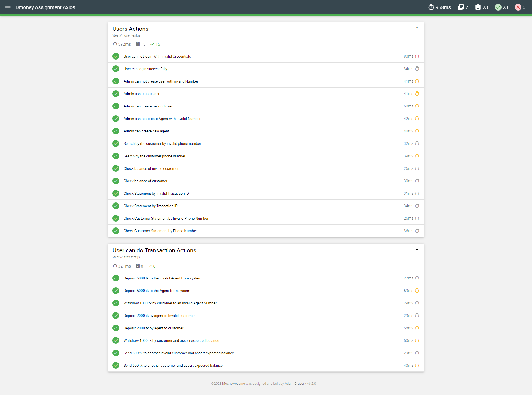Collapse the Users Actions suite using its chevron

(x=417, y=28)
